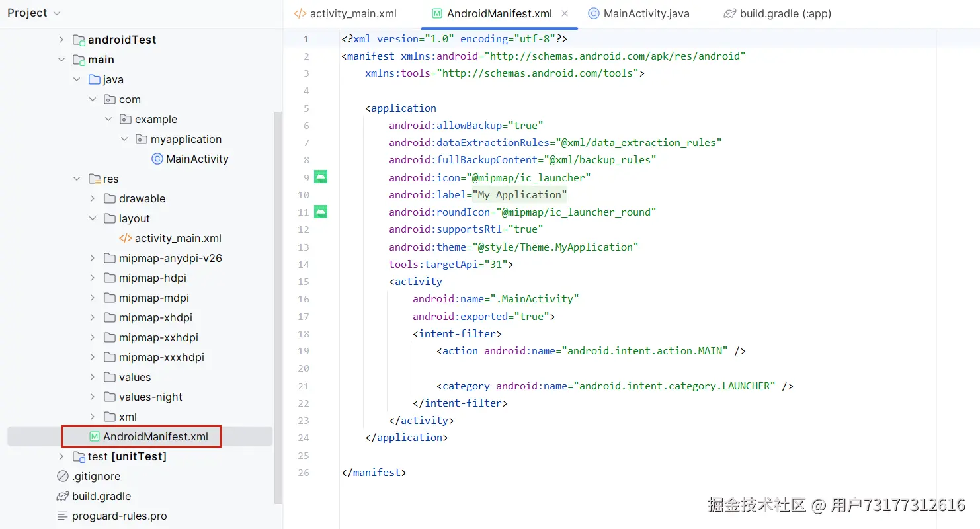Click the androidTest folder icon
Screen dimensions: 980x529
tap(79, 40)
